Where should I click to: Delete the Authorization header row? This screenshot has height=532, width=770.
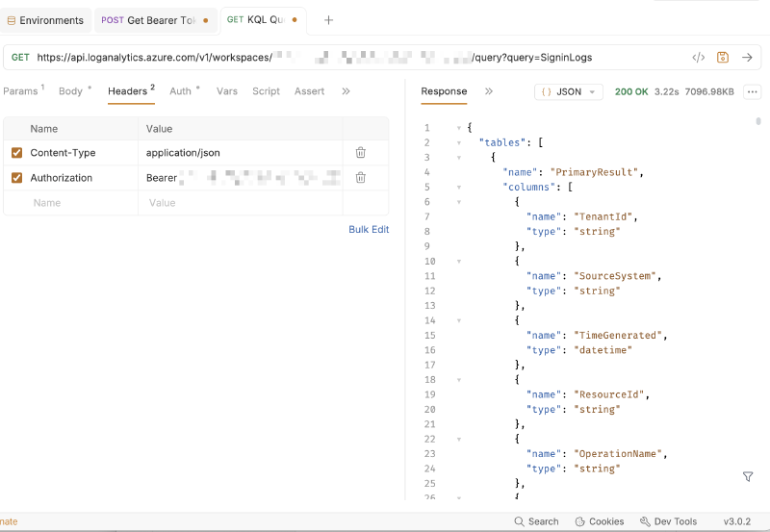click(x=360, y=178)
